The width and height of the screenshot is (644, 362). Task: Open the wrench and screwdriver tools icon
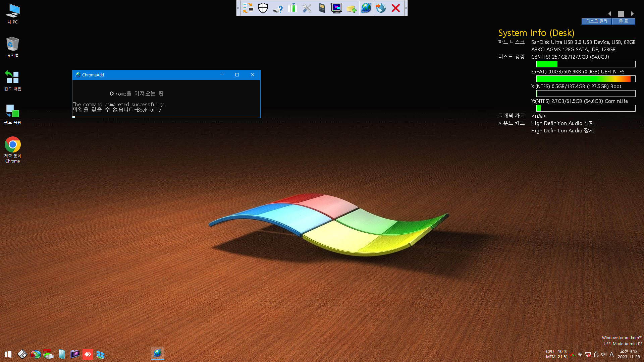[307, 8]
